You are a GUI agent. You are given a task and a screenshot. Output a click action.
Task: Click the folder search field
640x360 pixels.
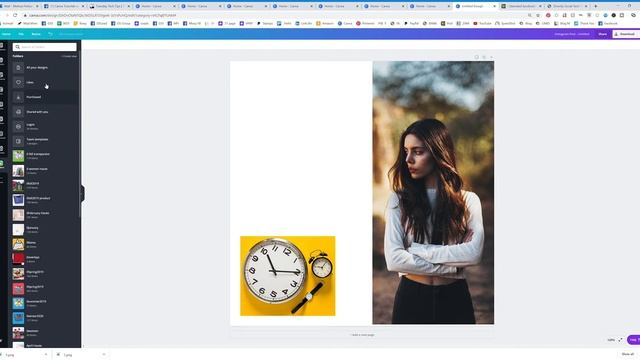(x=44, y=47)
